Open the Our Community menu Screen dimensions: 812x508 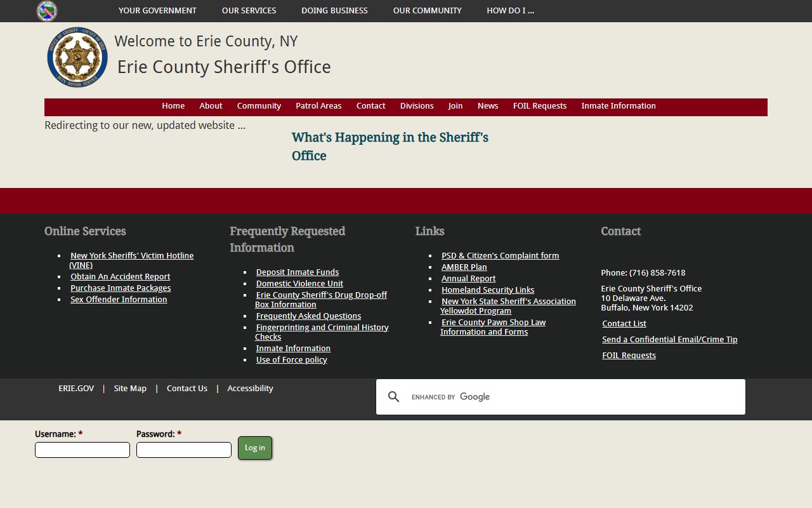[x=427, y=11]
